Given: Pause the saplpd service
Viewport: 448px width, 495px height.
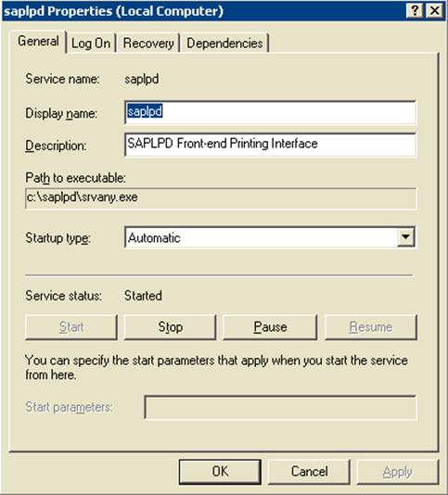Looking at the screenshot, I should (270, 327).
